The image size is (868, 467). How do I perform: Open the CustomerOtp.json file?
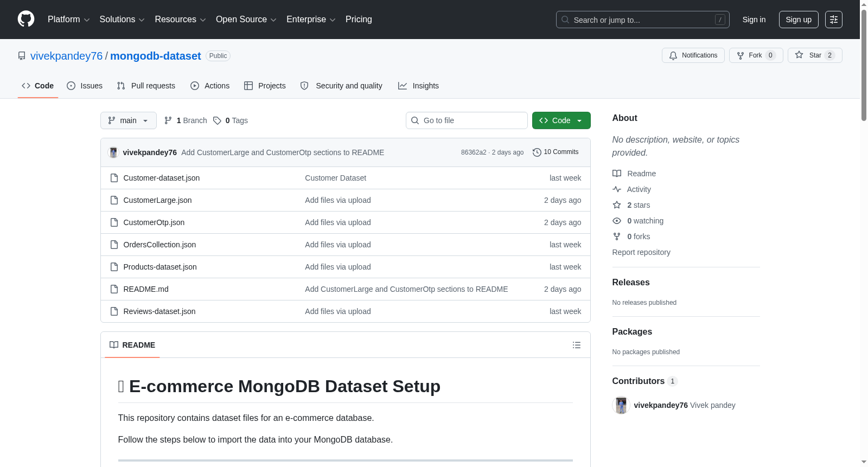pyautogui.click(x=154, y=222)
